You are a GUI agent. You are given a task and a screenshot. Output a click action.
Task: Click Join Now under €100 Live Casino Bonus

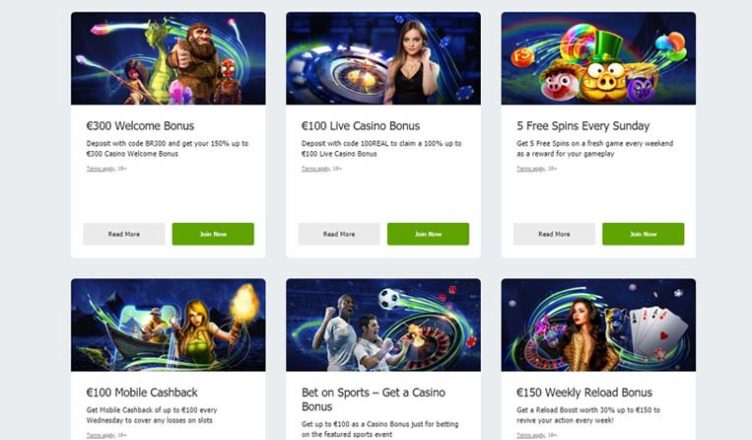point(428,234)
